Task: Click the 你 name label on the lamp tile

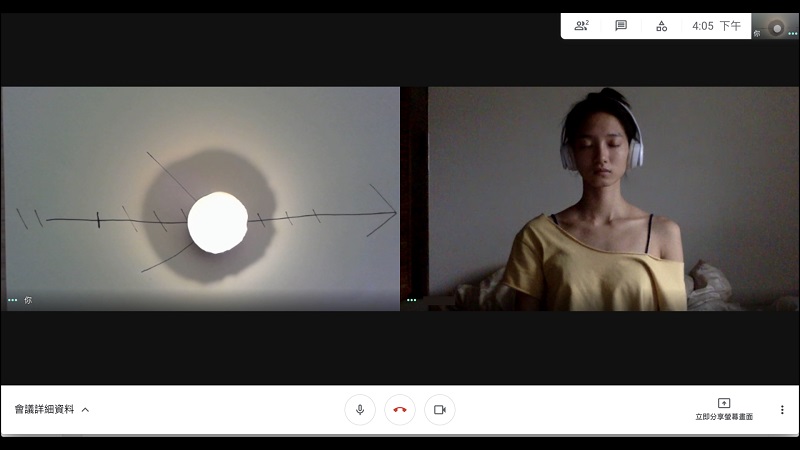Action: click(x=28, y=300)
